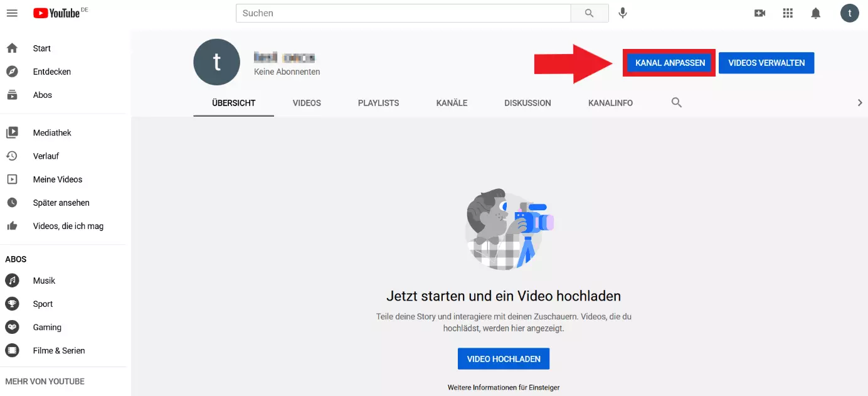This screenshot has height=396, width=868.
Task: Open the Kanalinfo tab
Action: (610, 103)
